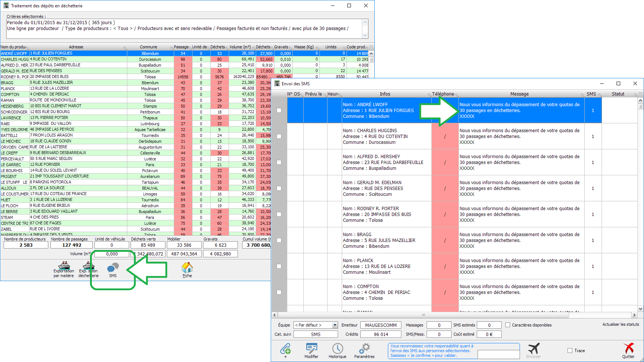Click Exportation par matière ship icon

[64, 266]
